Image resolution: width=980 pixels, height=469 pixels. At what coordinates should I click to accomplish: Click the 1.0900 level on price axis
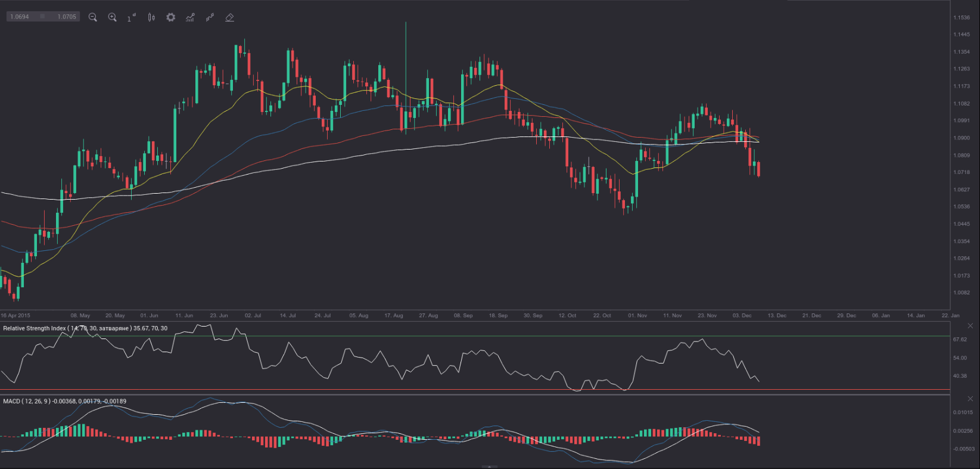(961, 138)
